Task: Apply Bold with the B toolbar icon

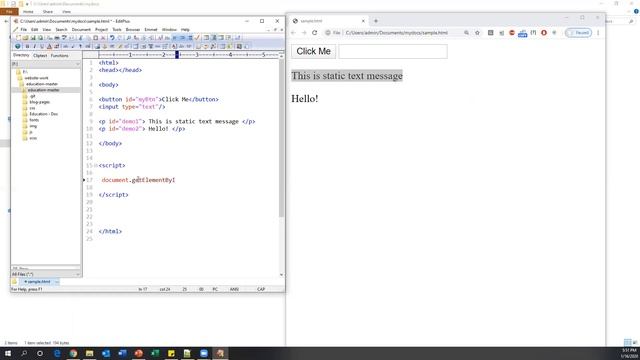Action: coord(27,46)
